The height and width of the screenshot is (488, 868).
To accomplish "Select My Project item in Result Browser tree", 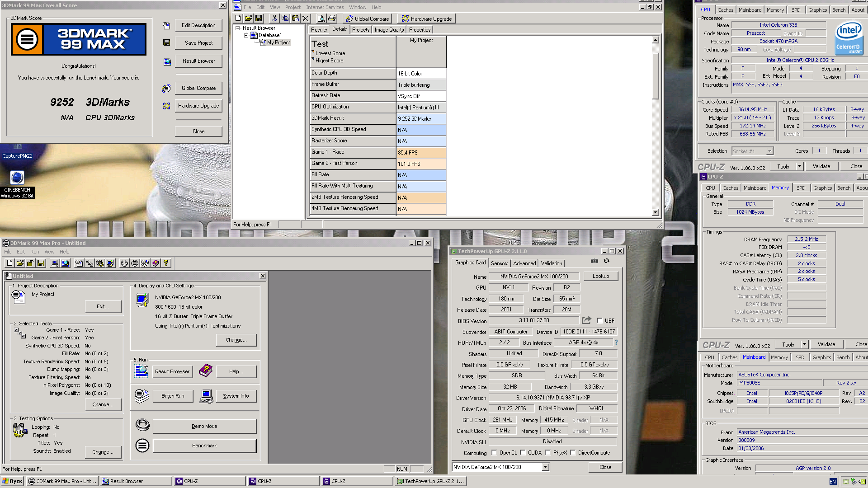I will 278,42.
